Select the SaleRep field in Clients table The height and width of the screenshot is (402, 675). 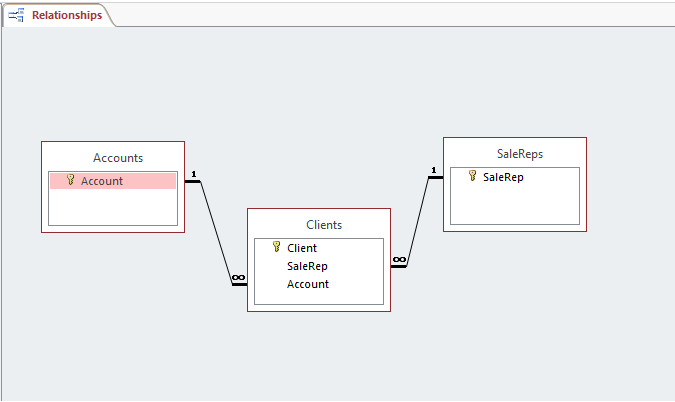tap(307, 266)
